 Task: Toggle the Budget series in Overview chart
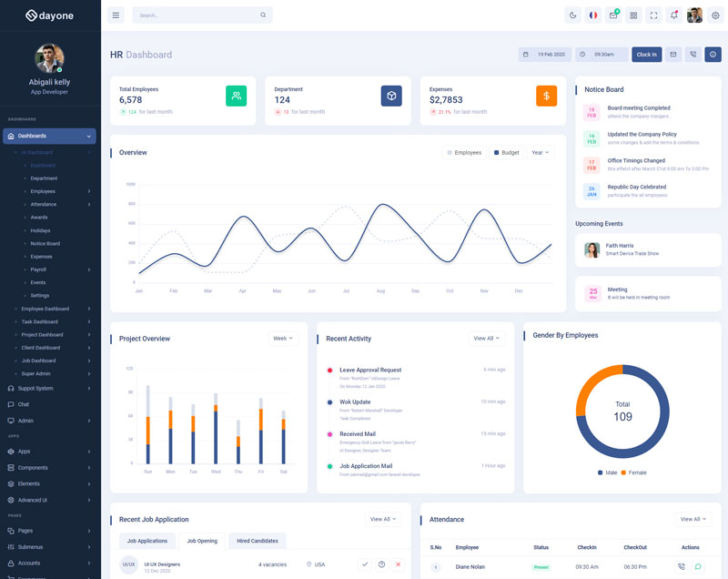tap(507, 153)
